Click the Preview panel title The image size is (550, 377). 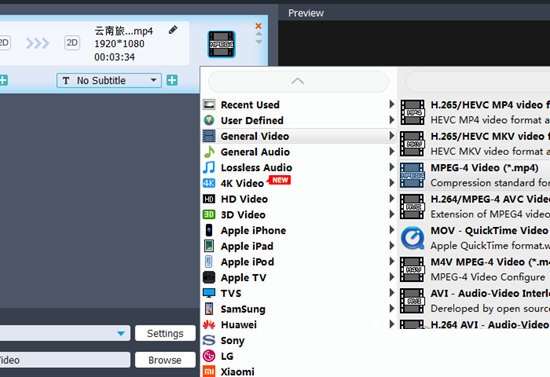pos(306,13)
